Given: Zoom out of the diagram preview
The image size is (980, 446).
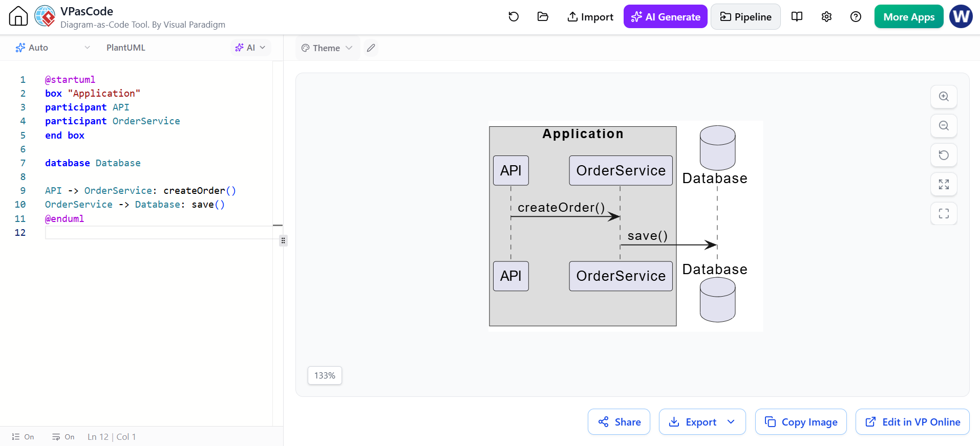Looking at the screenshot, I should (x=944, y=126).
